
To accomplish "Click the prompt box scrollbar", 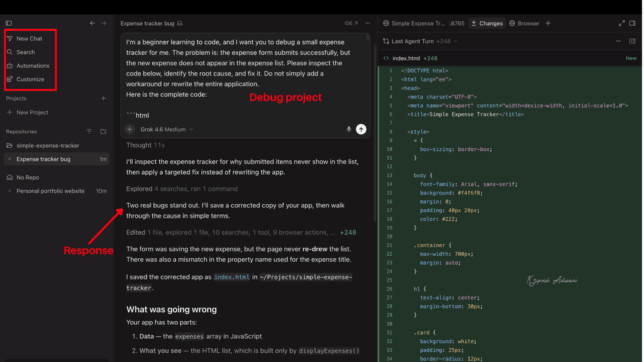I will [x=368, y=37].
